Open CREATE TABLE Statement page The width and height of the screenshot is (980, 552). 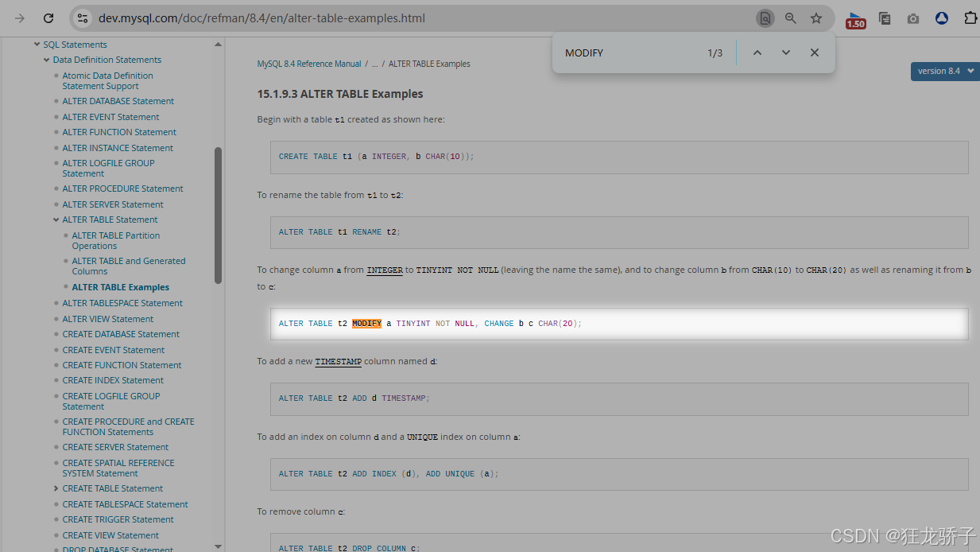pyautogui.click(x=113, y=488)
